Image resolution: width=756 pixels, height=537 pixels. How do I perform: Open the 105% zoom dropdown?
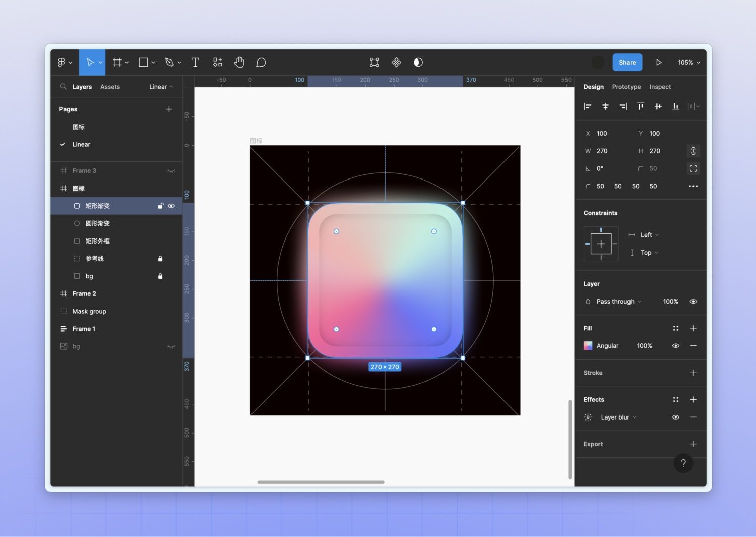pos(689,63)
